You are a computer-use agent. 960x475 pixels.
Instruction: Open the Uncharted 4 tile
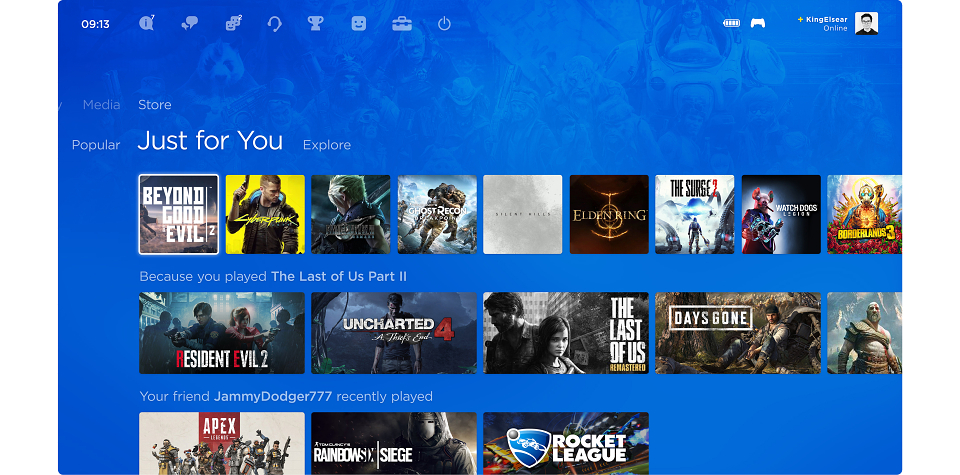(394, 333)
